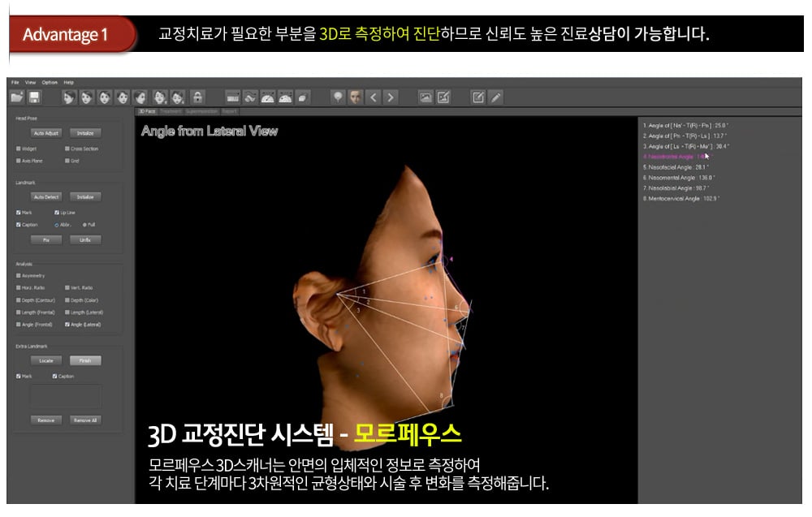Switch to the Superimposition tab
The height and width of the screenshot is (517, 812).
click(x=202, y=111)
